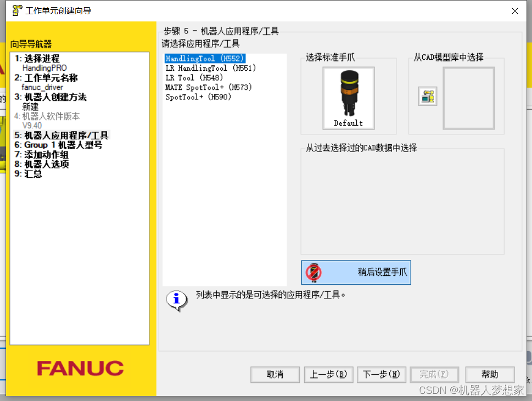Click the blue info bubble icon
This screenshot has height=401, width=532.
pos(176,300)
